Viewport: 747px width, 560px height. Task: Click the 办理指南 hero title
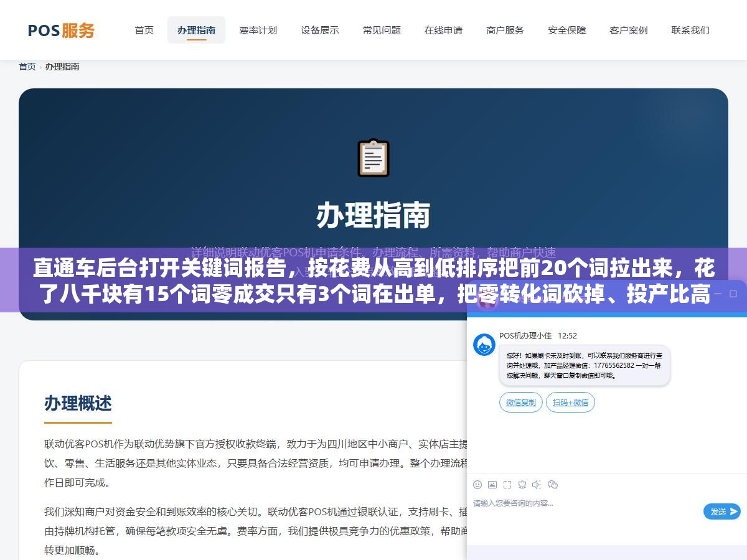click(373, 216)
